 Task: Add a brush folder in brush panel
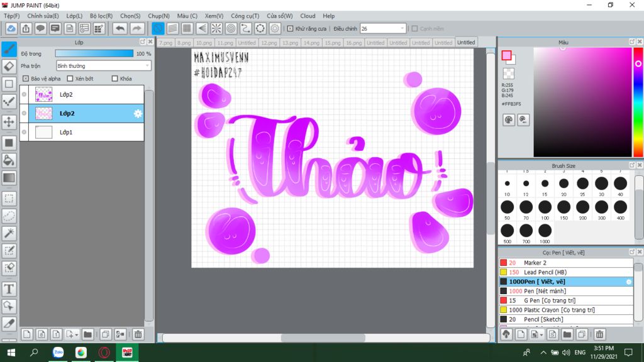coord(567,334)
